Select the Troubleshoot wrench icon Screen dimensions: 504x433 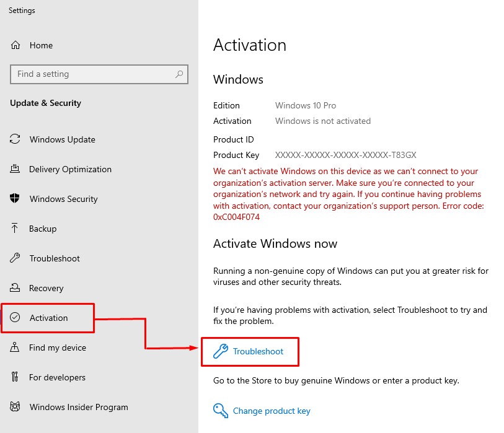point(14,258)
